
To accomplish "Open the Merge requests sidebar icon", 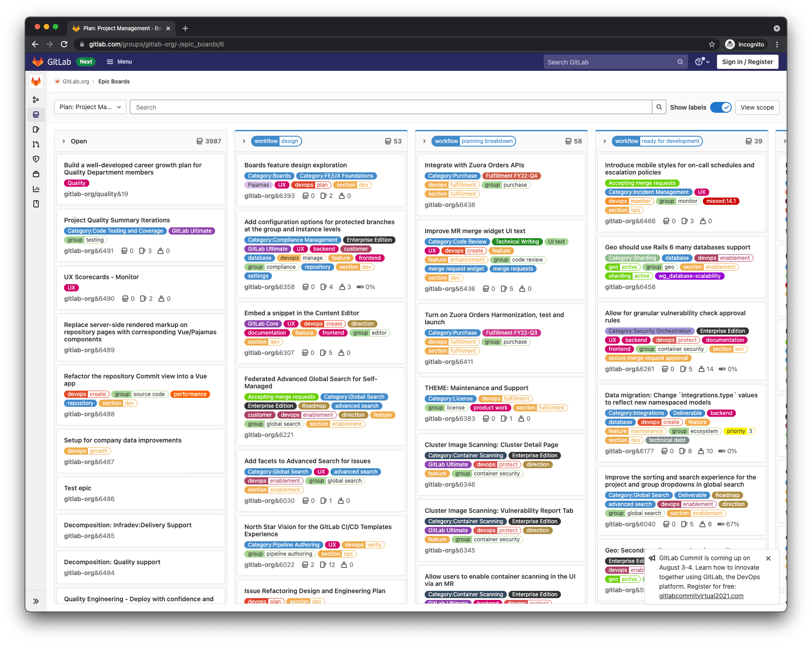I will click(36, 144).
